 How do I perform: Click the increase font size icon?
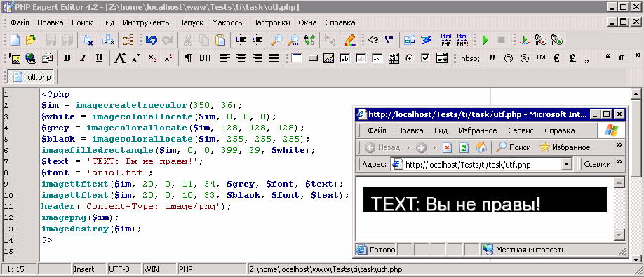[x=120, y=58]
